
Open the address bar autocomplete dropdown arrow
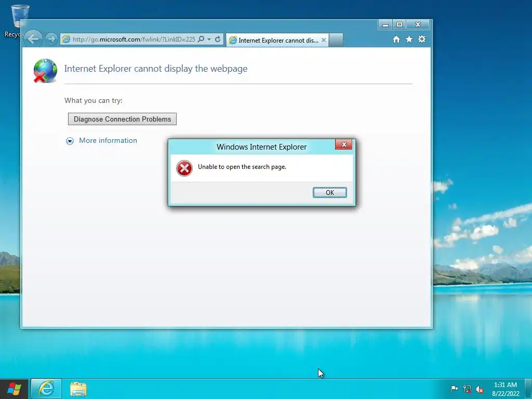pos(209,39)
